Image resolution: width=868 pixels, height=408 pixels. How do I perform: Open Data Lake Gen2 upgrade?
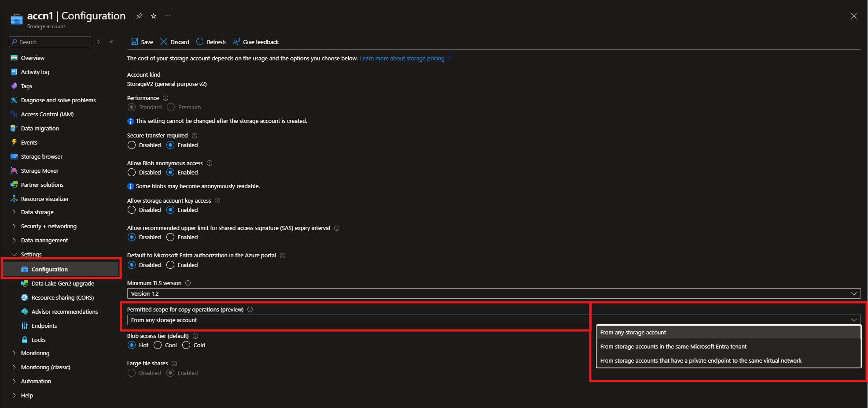tap(63, 283)
